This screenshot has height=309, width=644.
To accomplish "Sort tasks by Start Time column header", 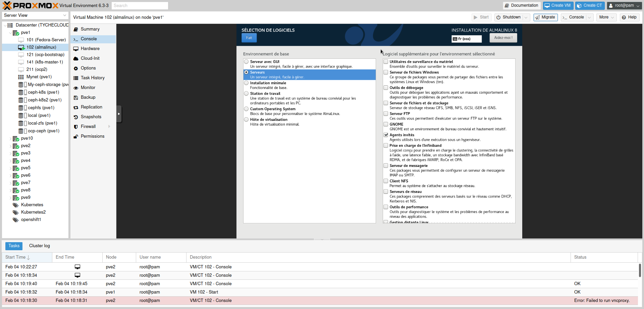I will point(27,257).
